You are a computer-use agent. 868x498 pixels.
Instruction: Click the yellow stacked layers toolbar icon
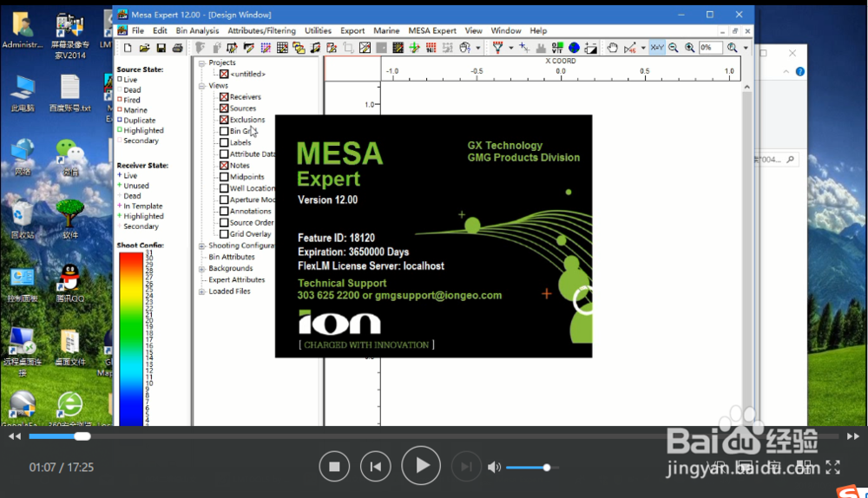click(x=299, y=48)
